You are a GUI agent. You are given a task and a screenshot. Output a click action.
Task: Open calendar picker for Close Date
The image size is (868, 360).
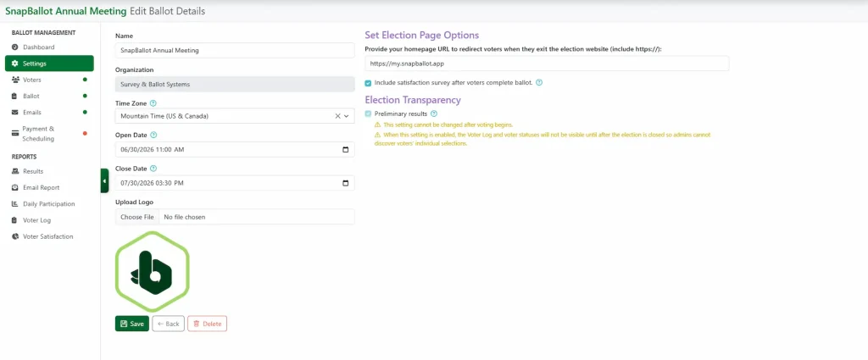346,183
